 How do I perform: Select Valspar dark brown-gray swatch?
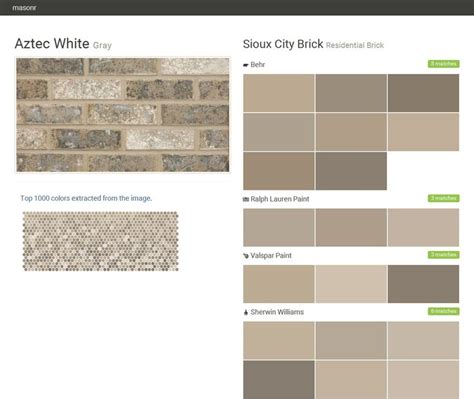pos(423,284)
